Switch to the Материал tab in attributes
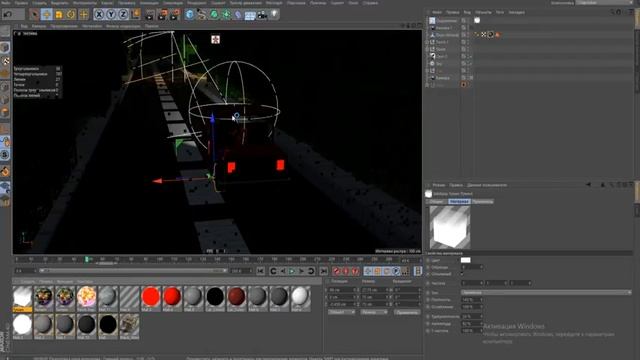This screenshot has height=360, width=640. point(459,202)
